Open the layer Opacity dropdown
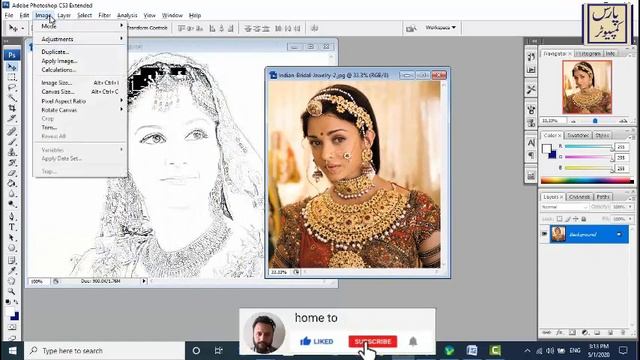This screenshot has height=360, width=640. tap(630, 207)
